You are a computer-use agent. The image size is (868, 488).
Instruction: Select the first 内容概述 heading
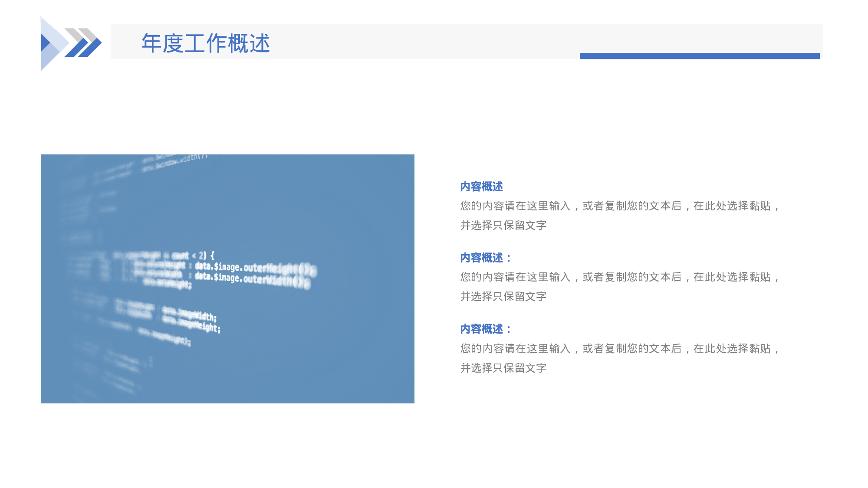click(x=481, y=187)
